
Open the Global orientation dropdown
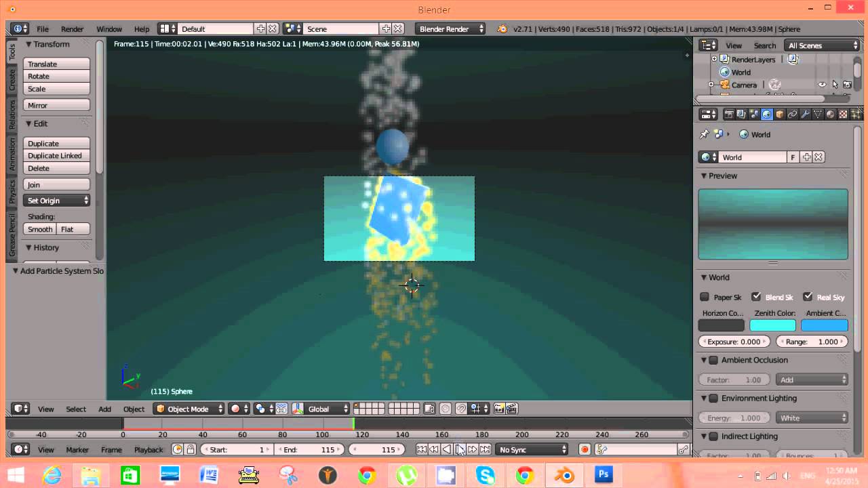pyautogui.click(x=328, y=409)
